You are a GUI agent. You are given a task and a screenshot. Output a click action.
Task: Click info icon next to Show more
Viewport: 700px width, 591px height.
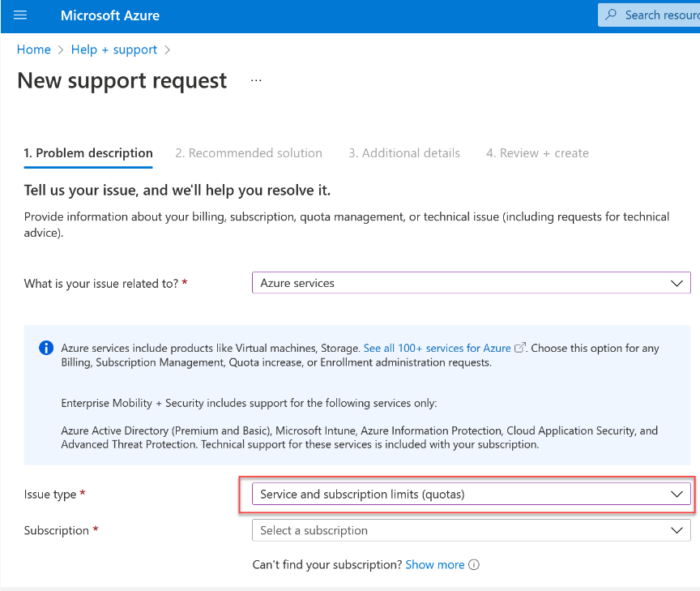point(475,564)
